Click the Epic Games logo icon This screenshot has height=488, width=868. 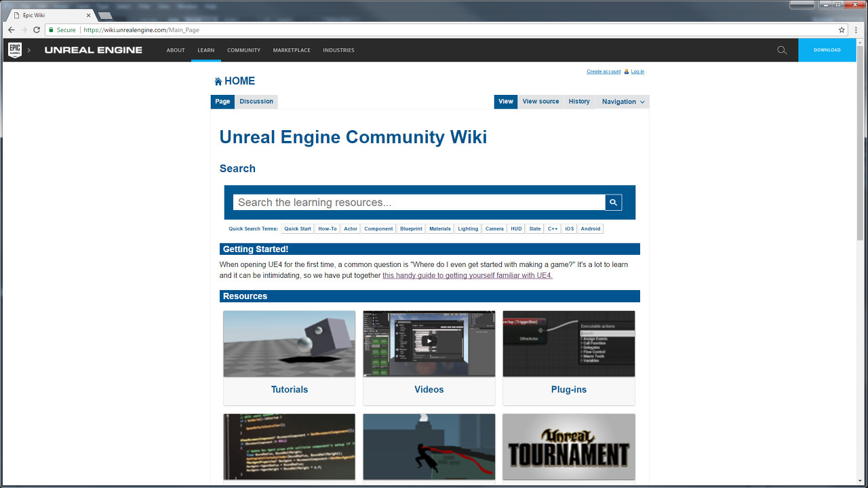coord(15,49)
